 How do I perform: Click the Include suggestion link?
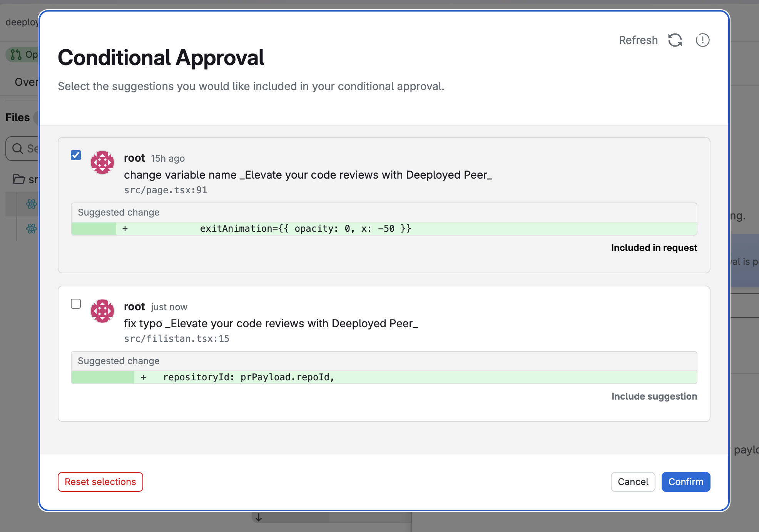(x=654, y=396)
